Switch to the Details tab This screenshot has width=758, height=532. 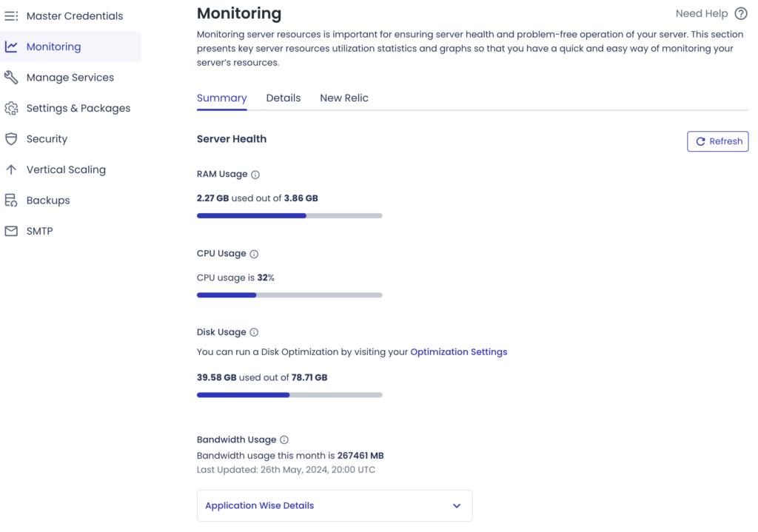click(x=284, y=98)
